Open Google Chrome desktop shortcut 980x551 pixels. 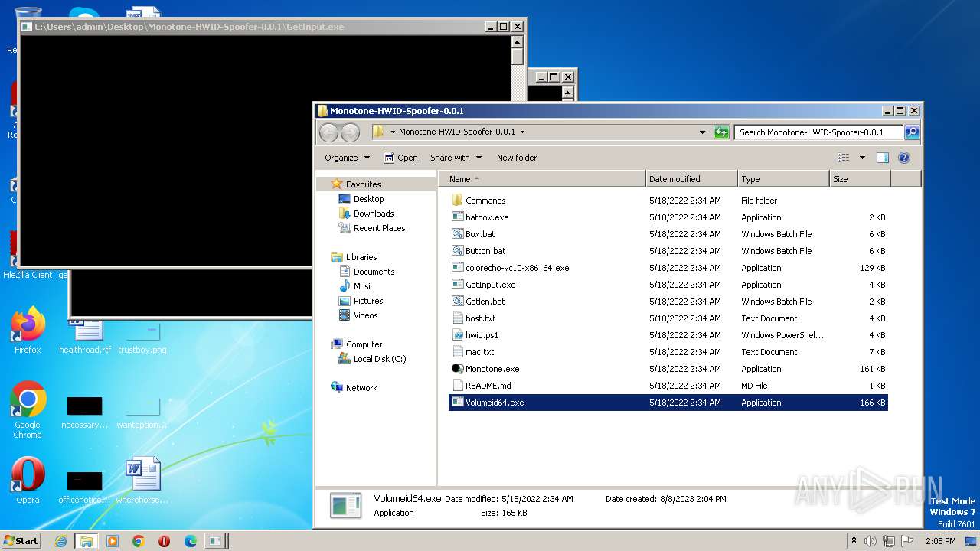point(28,410)
